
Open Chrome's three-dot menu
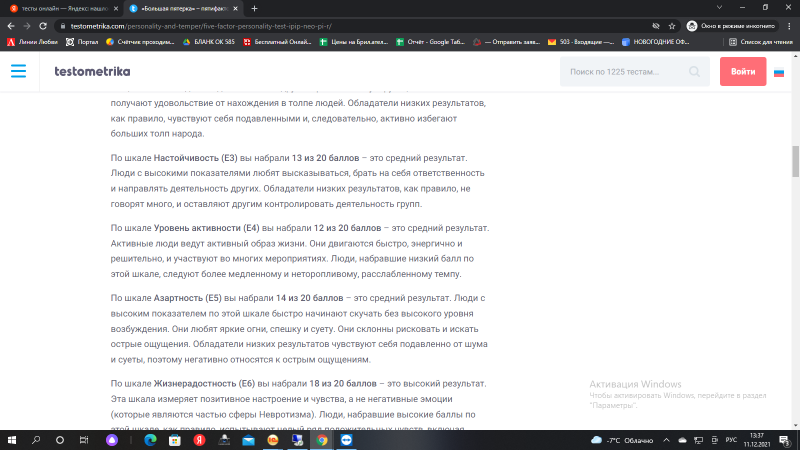[788, 26]
